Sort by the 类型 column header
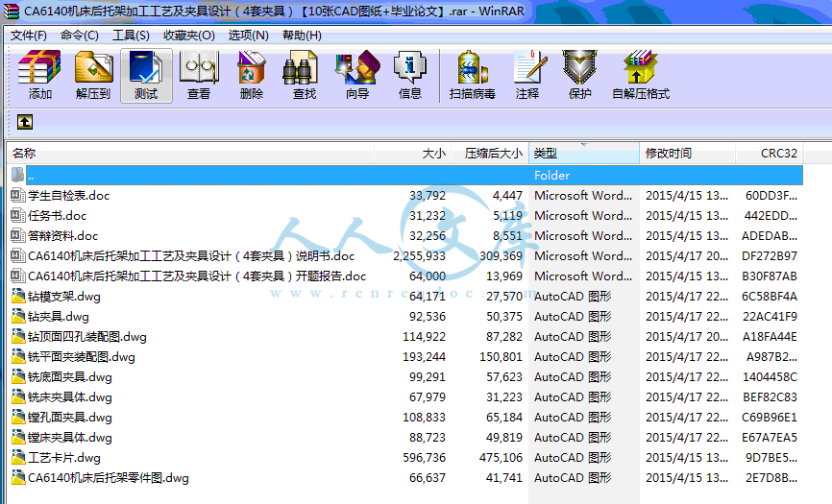The height and width of the screenshot is (504, 832). point(584,154)
